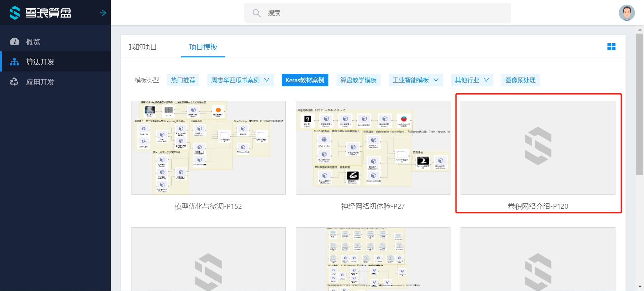
Task: Select the Keras教材案例 filter
Action: point(305,80)
